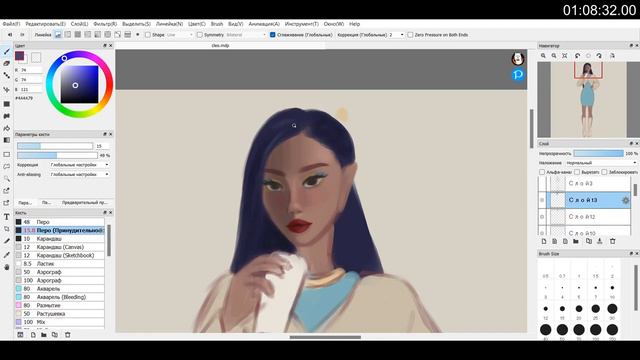Switch to the Предварительный пр... tab
The height and width of the screenshot is (360, 640).
(x=85, y=202)
